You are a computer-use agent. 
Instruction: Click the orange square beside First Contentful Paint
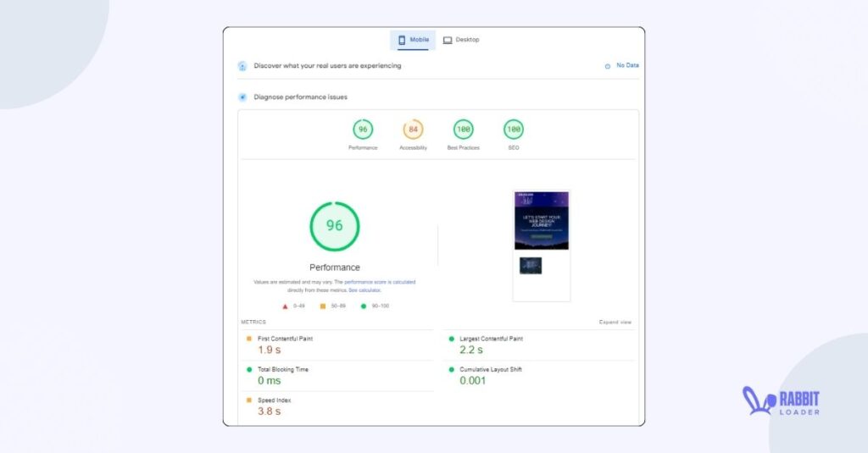249,339
